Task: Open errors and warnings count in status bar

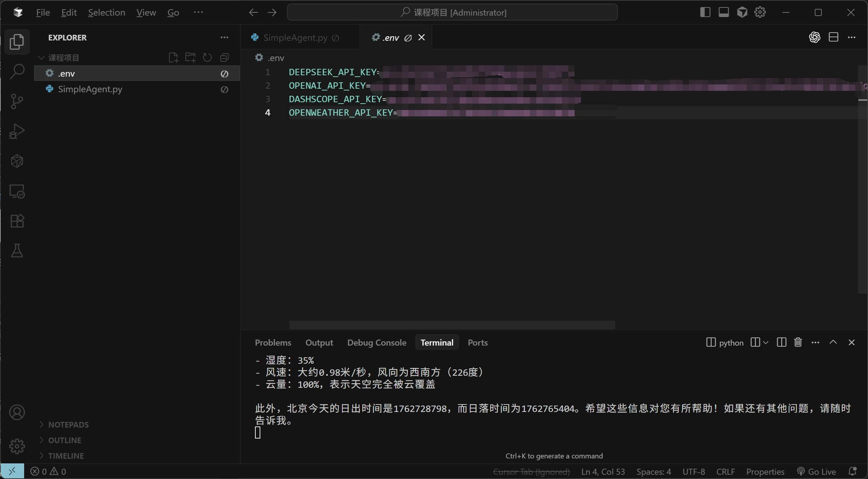Action: (48, 472)
